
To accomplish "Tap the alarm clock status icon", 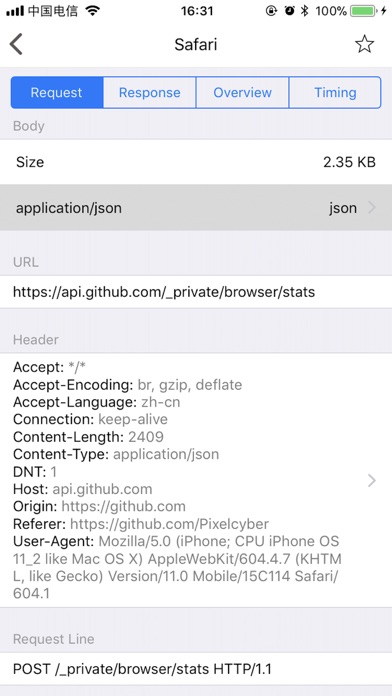I will [289, 11].
